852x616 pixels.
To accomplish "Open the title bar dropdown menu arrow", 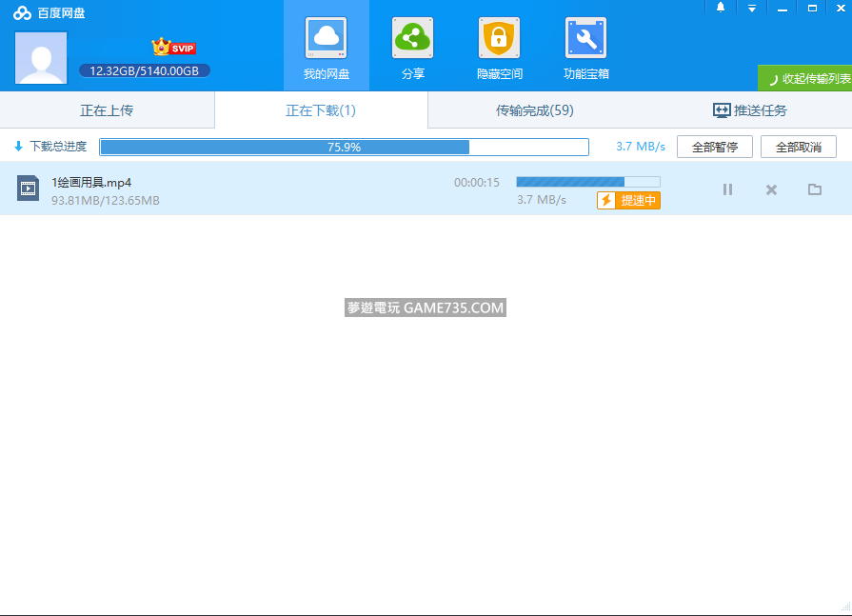I will coord(751,8).
